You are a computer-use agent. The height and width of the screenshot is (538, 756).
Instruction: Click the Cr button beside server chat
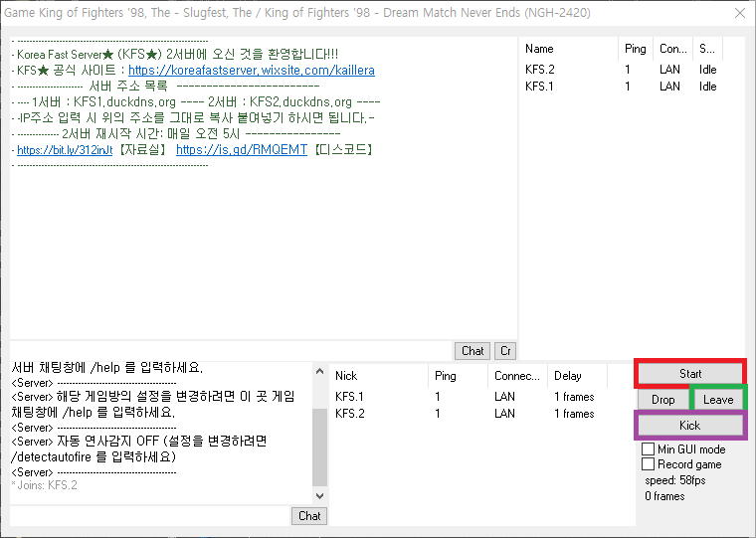point(505,351)
